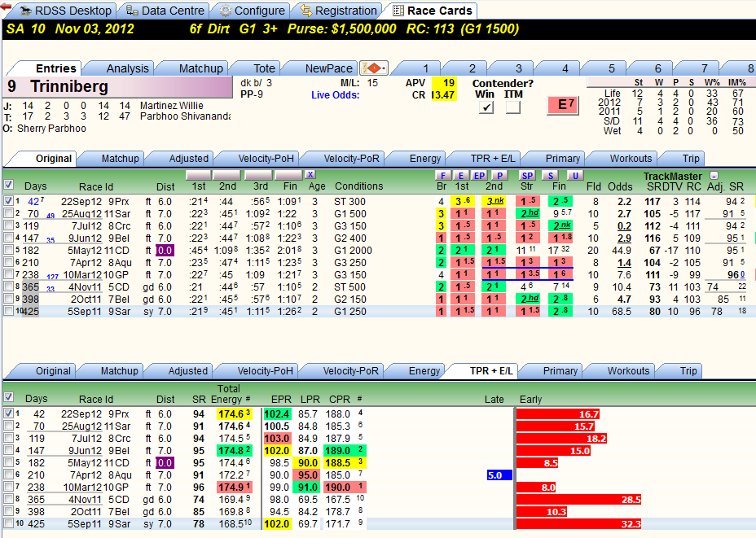Screen dimensions: 756x538
Task: Click the Trinniberg horse name header
Action: tap(118, 87)
